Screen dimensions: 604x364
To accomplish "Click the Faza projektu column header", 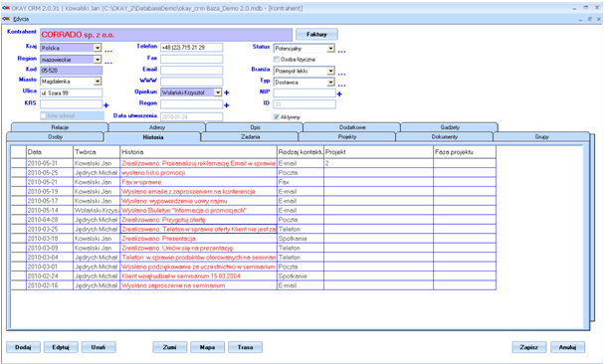I will pyautogui.click(x=465, y=152).
